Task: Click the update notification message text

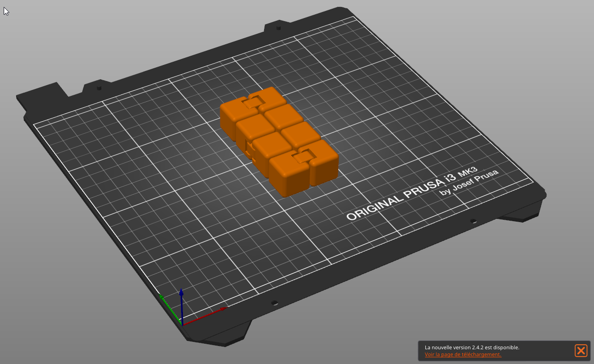Action: (472, 347)
